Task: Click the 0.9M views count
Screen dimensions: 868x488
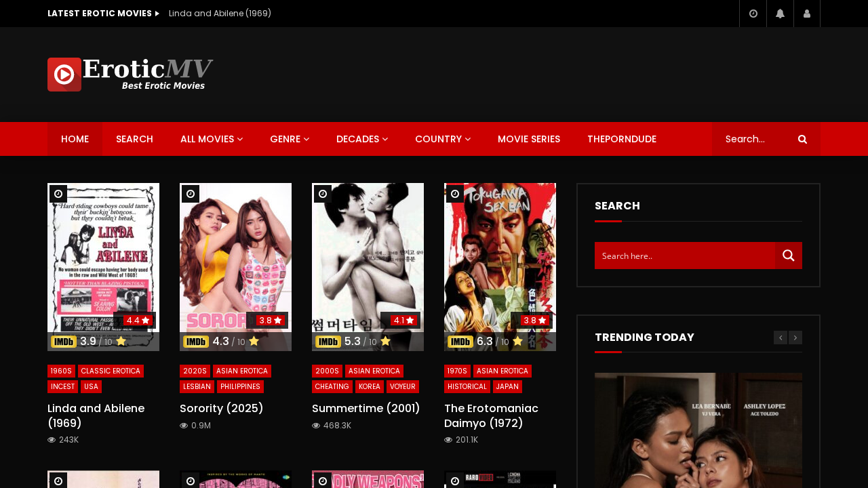Action: pos(195,426)
